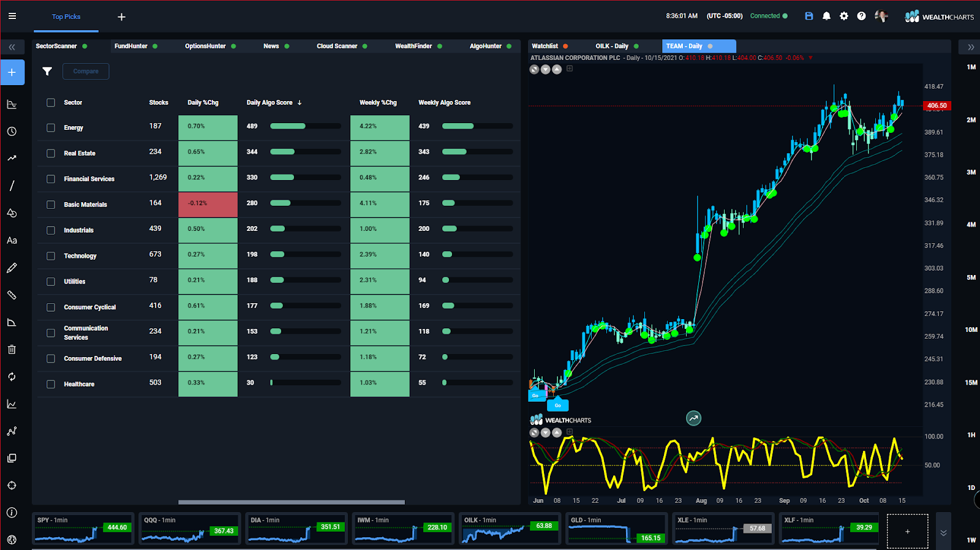Open the filter funnel in SectorScanner
The image size is (980, 550).
pos(47,71)
